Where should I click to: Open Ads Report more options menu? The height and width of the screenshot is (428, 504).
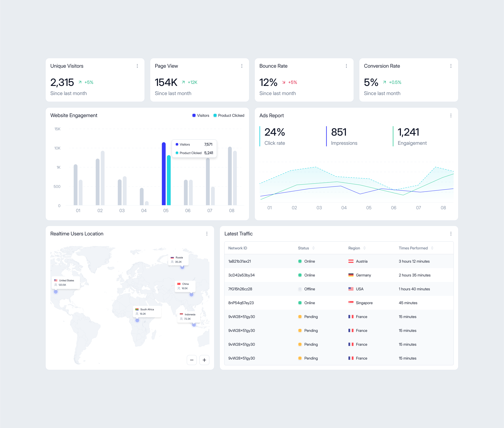pyautogui.click(x=451, y=115)
